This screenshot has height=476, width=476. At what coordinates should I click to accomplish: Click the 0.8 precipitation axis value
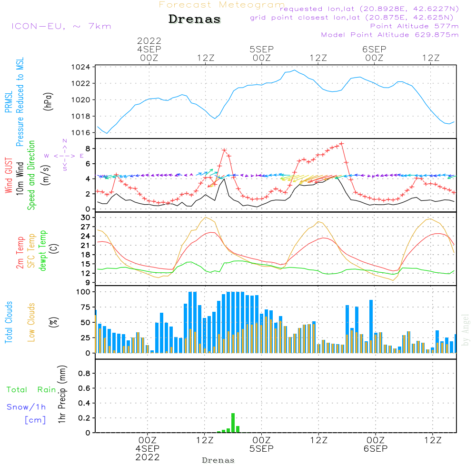pos(84,373)
